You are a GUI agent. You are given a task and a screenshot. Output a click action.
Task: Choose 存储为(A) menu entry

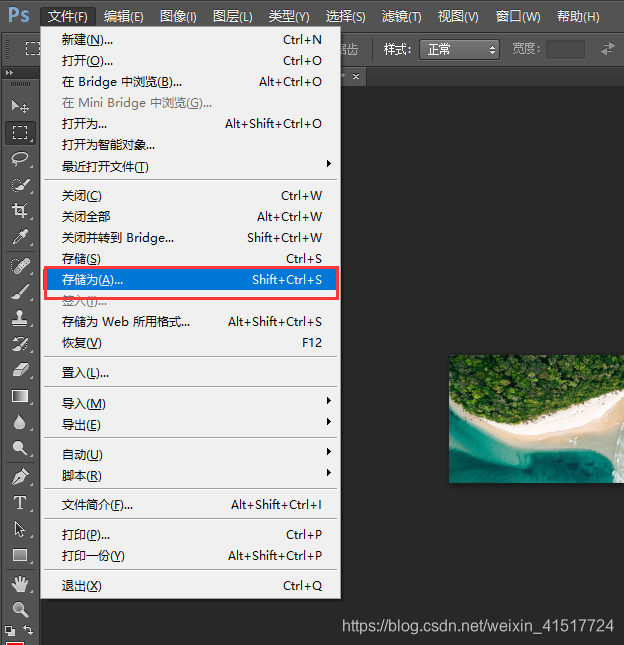pyautogui.click(x=191, y=280)
